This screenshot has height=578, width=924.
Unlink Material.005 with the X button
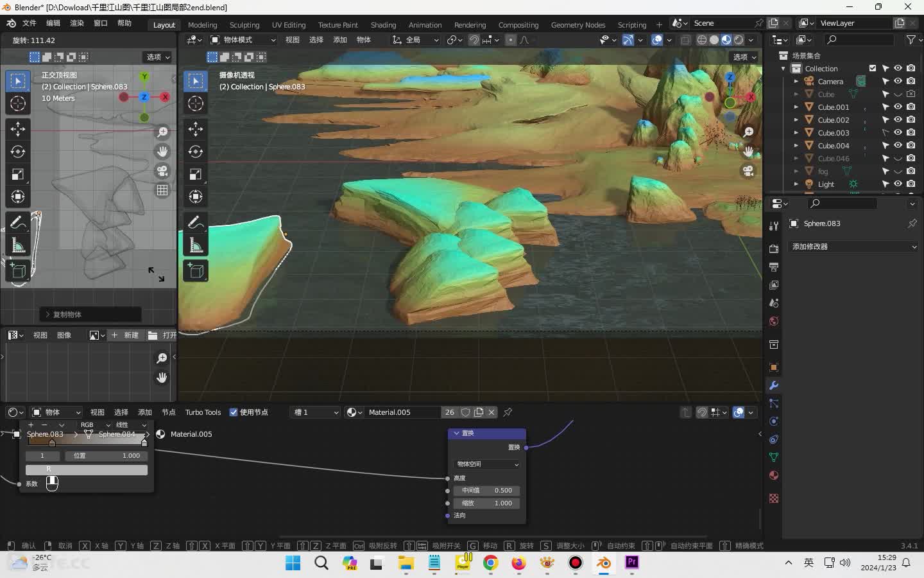click(492, 412)
